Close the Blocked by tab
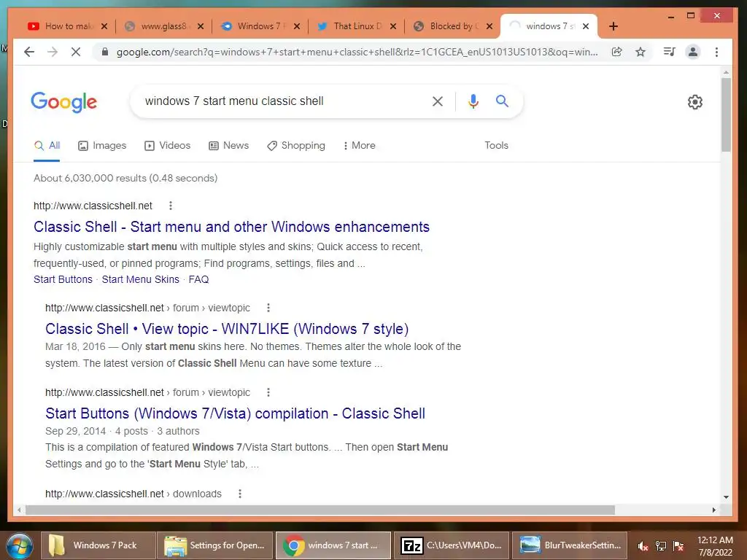The height and width of the screenshot is (560, 747). tap(489, 26)
